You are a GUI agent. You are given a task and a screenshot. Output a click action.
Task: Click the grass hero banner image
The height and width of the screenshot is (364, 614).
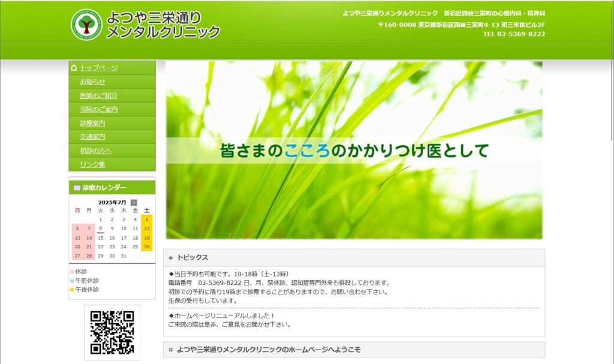pyautogui.click(x=354, y=150)
